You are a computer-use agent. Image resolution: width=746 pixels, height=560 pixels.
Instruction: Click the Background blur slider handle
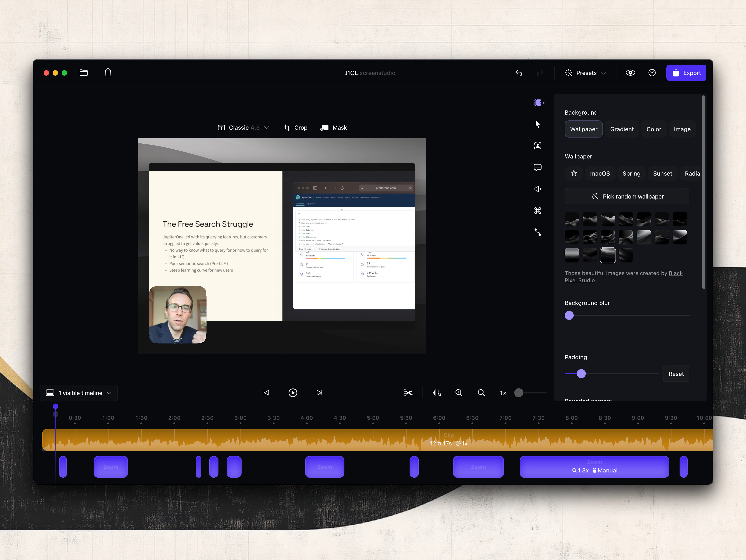[569, 315]
